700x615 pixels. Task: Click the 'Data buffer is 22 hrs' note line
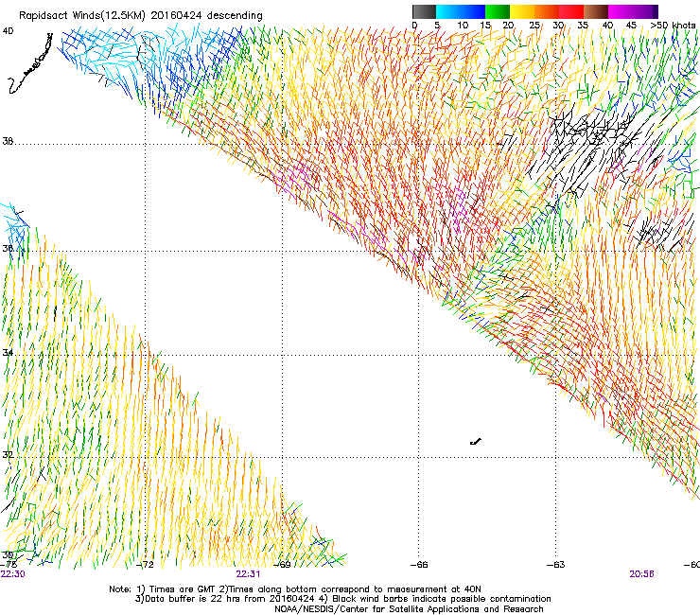343,599
